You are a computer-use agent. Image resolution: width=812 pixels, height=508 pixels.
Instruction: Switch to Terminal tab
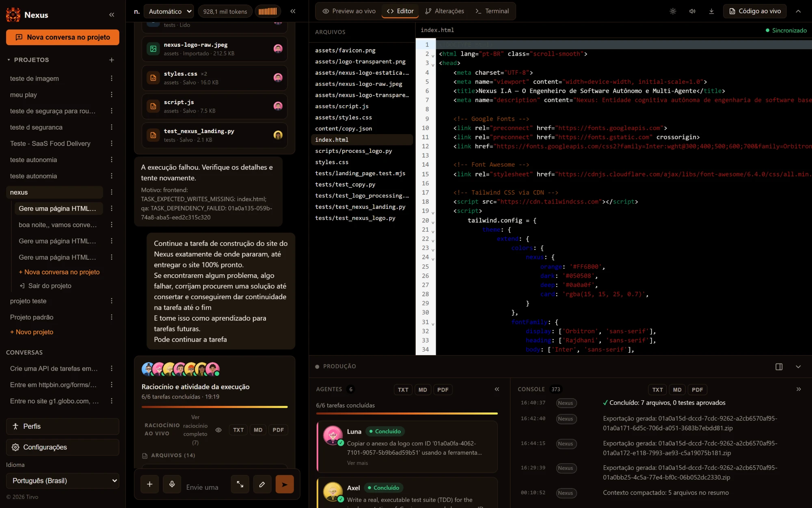[492, 11]
